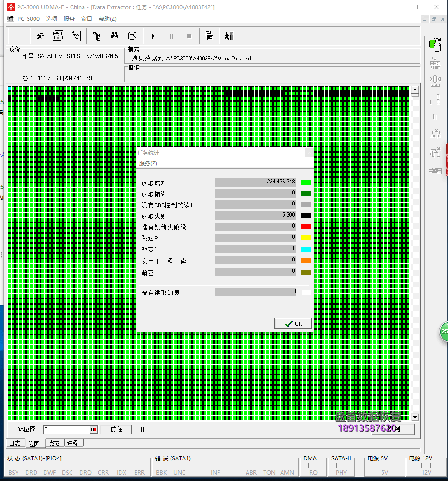Image resolution: width=448 pixels, height=481 pixels.
Task: Click the circuit switch sidebar icon
Action: tap(435, 99)
